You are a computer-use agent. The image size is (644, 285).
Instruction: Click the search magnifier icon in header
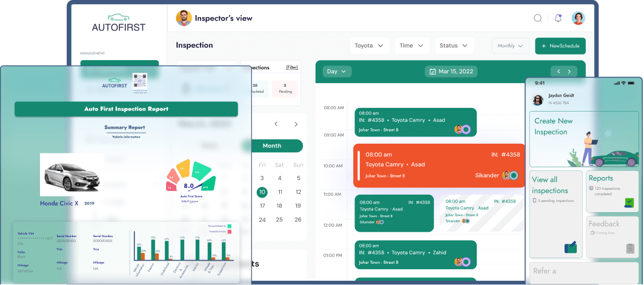point(537,18)
